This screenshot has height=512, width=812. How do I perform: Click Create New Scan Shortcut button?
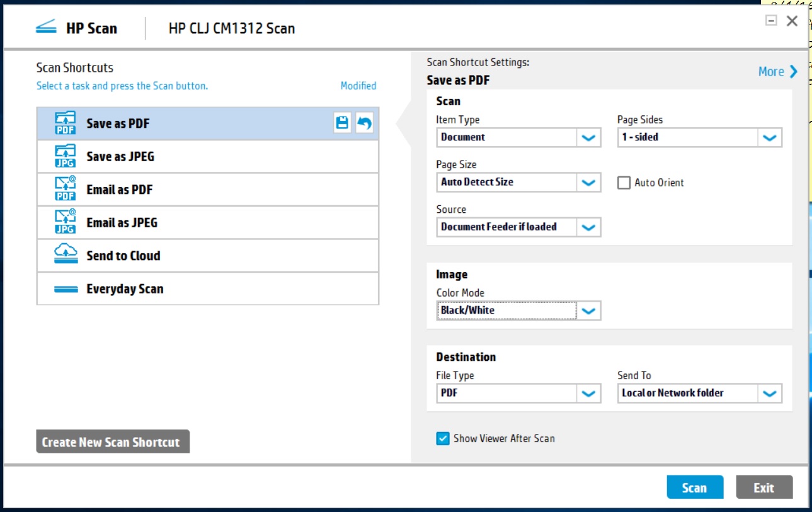[x=112, y=442]
